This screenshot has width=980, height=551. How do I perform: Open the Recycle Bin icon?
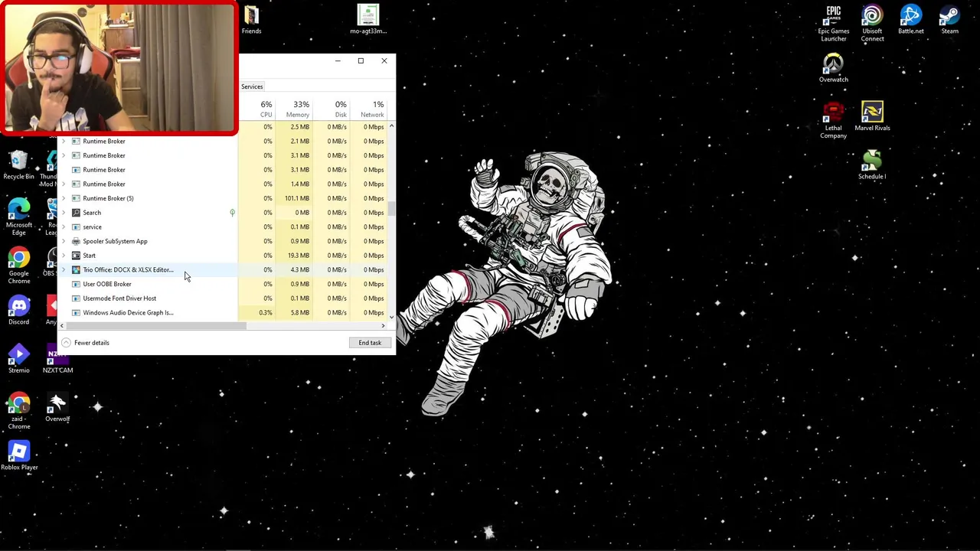coord(18,165)
